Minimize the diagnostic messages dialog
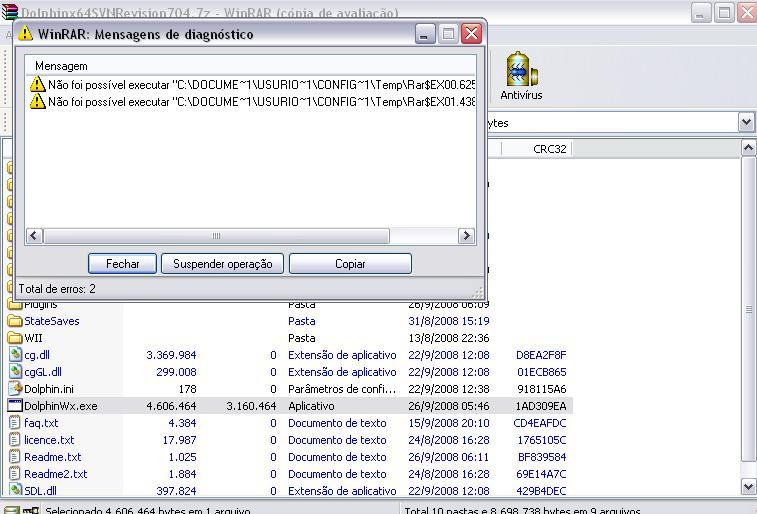Screen dimensions: 757x514 (x=424, y=34)
